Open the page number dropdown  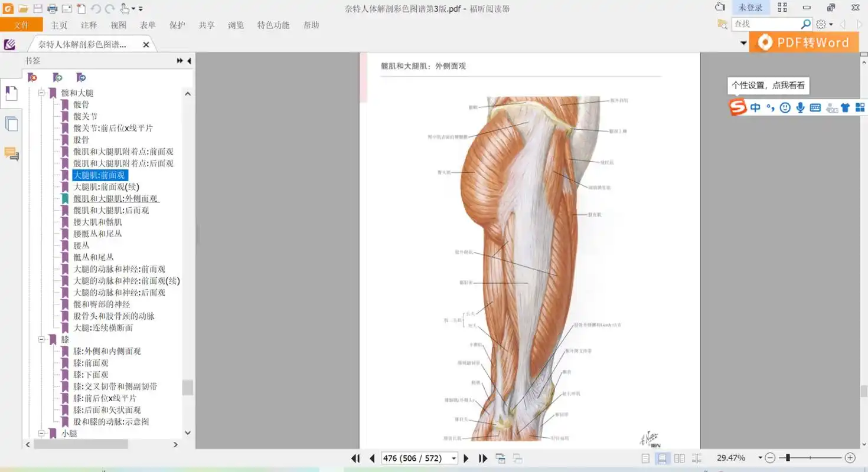(452, 458)
